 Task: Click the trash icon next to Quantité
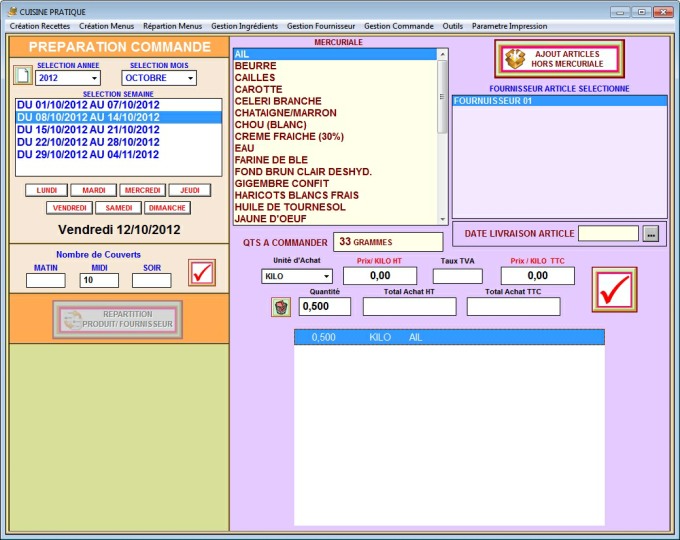281,307
